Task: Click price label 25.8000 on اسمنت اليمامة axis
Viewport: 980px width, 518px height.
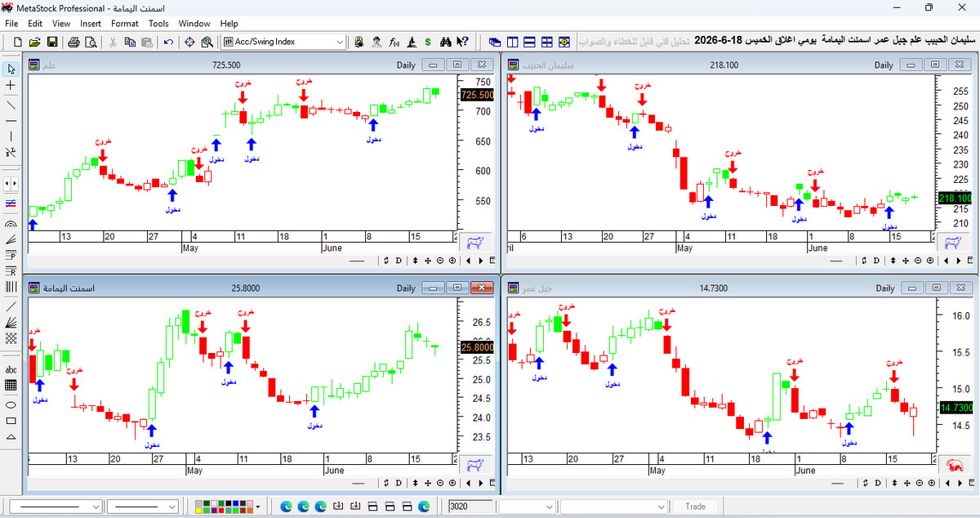Action: (x=477, y=347)
